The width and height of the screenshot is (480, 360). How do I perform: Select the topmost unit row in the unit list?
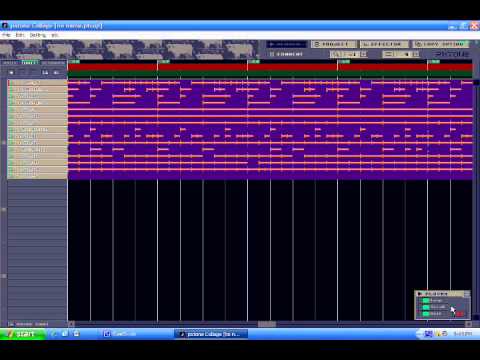[37, 83]
